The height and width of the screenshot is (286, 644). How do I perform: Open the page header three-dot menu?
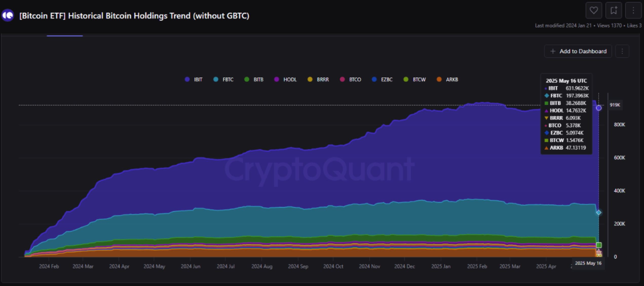coord(633,10)
